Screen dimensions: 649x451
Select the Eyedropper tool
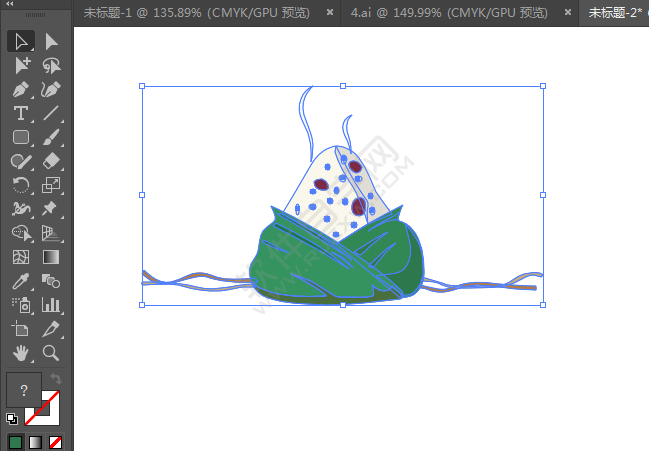pyautogui.click(x=20, y=281)
